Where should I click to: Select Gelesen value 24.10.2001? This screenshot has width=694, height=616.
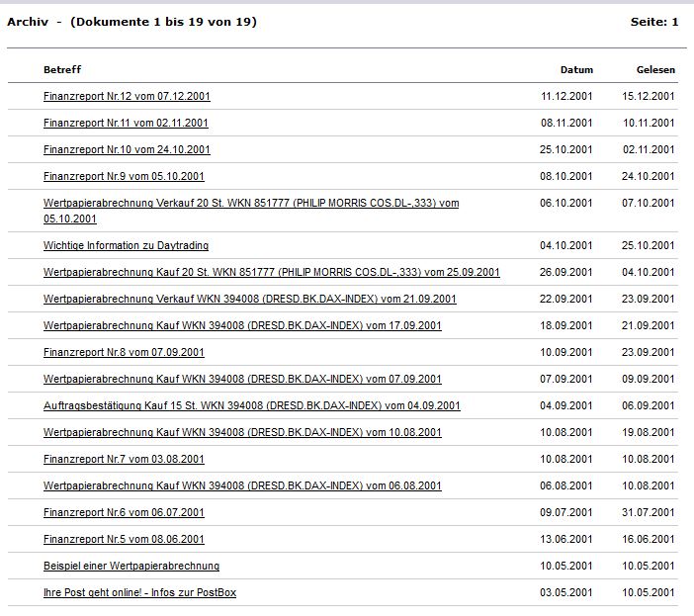click(649, 176)
